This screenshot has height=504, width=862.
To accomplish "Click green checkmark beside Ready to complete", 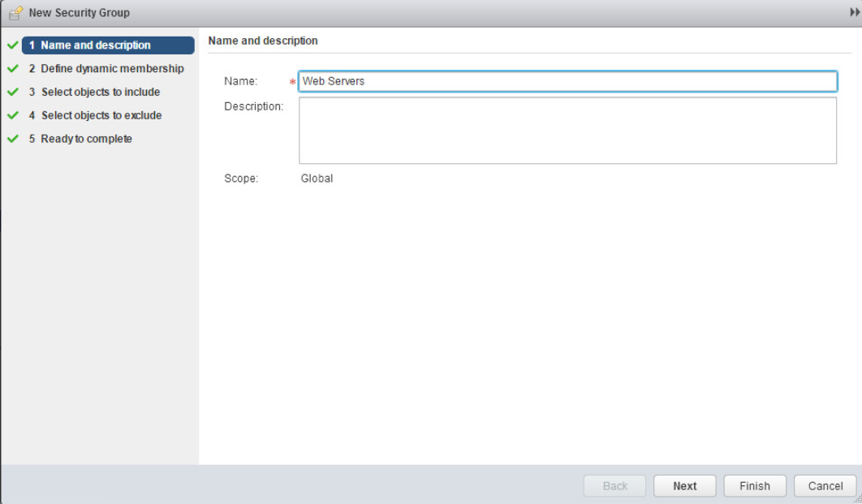I will coord(12,139).
